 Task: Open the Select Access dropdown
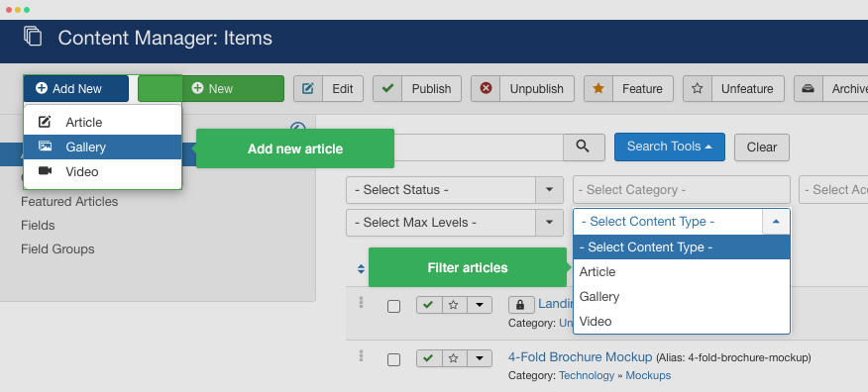point(833,190)
